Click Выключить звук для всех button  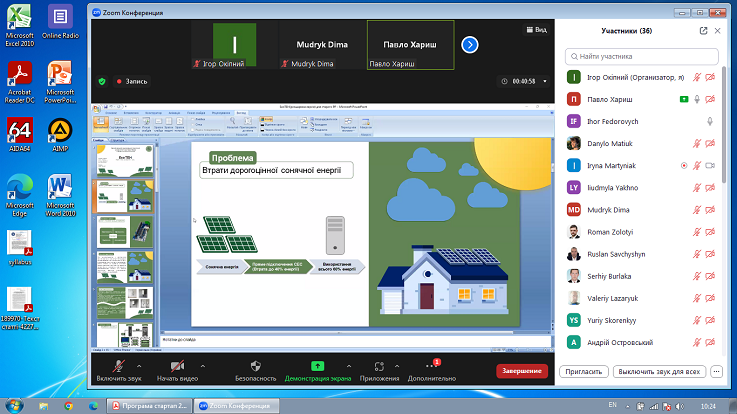660,371
